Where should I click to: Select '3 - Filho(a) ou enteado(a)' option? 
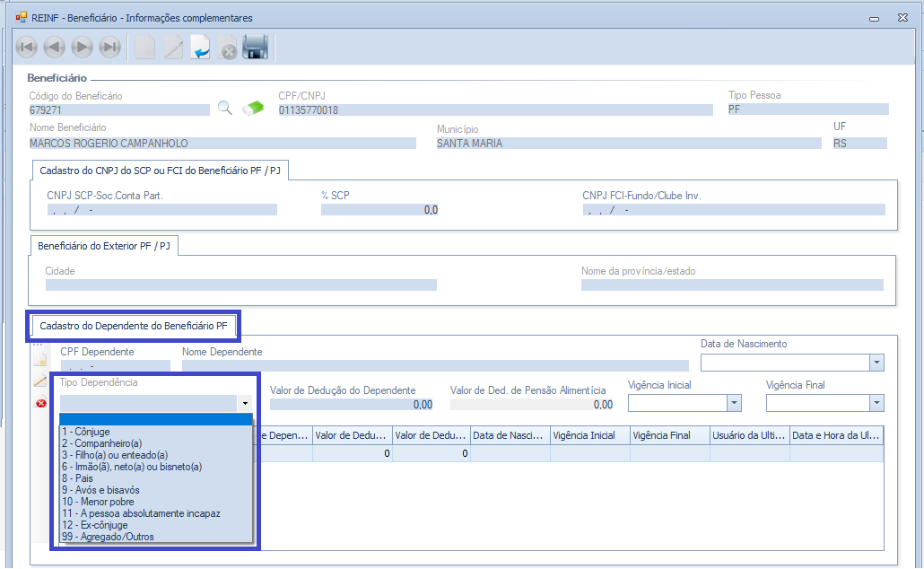coord(115,455)
